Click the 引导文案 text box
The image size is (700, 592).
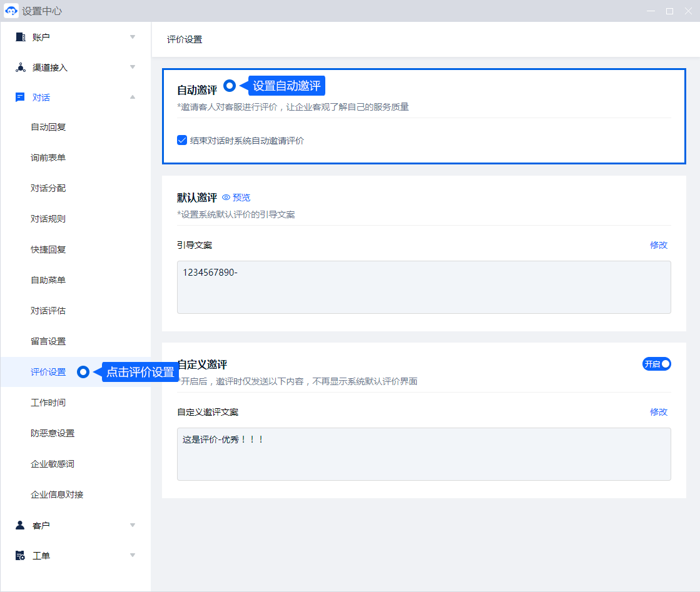click(x=424, y=287)
